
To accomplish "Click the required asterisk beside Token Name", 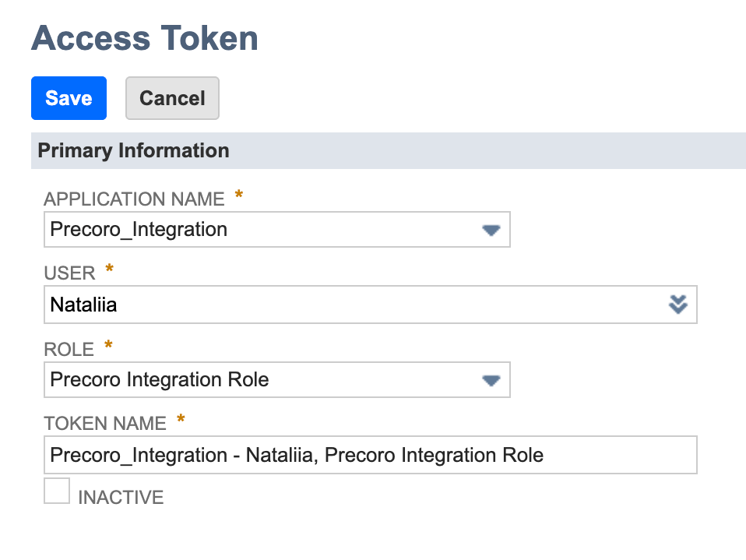I will (x=181, y=421).
